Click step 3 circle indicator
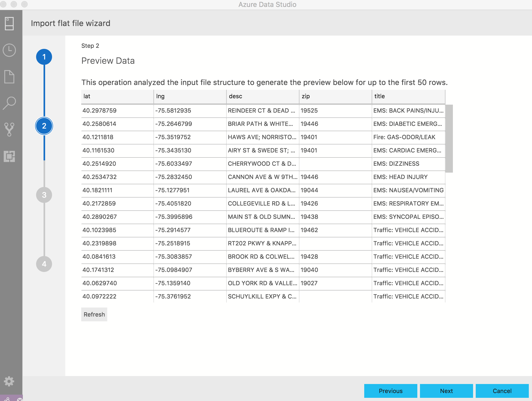This screenshot has width=532, height=401. tap(44, 195)
